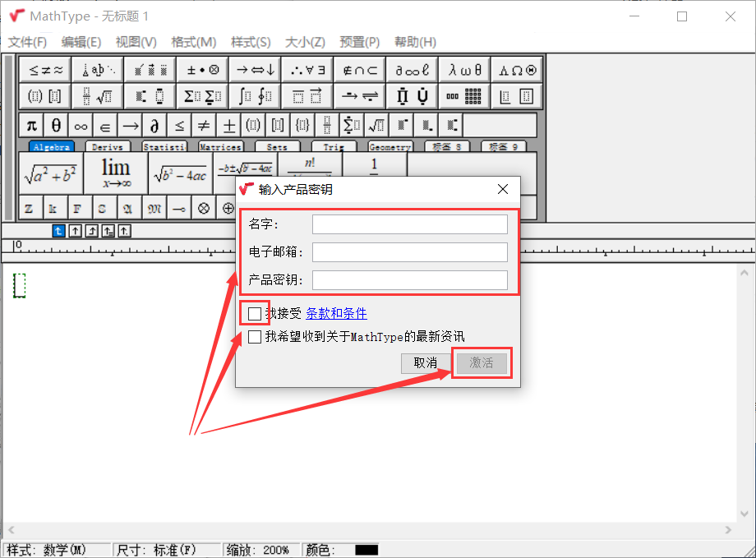Insert the partial derivative symbol
The height and width of the screenshot is (558, 756).
154,126
